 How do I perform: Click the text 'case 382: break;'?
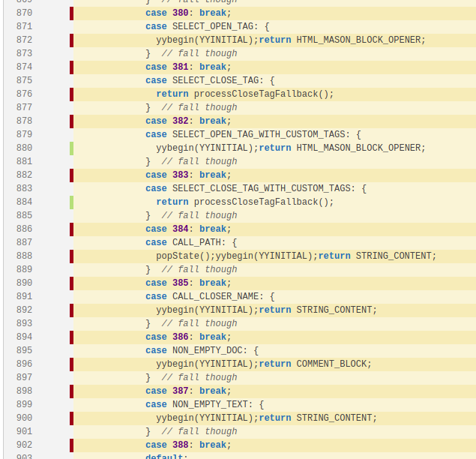188,121
